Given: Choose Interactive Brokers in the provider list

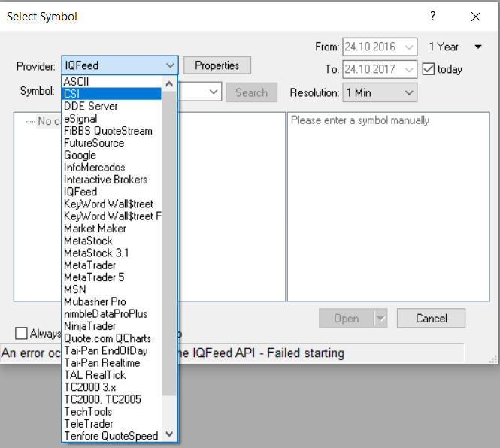Looking at the screenshot, I should tap(105, 180).
